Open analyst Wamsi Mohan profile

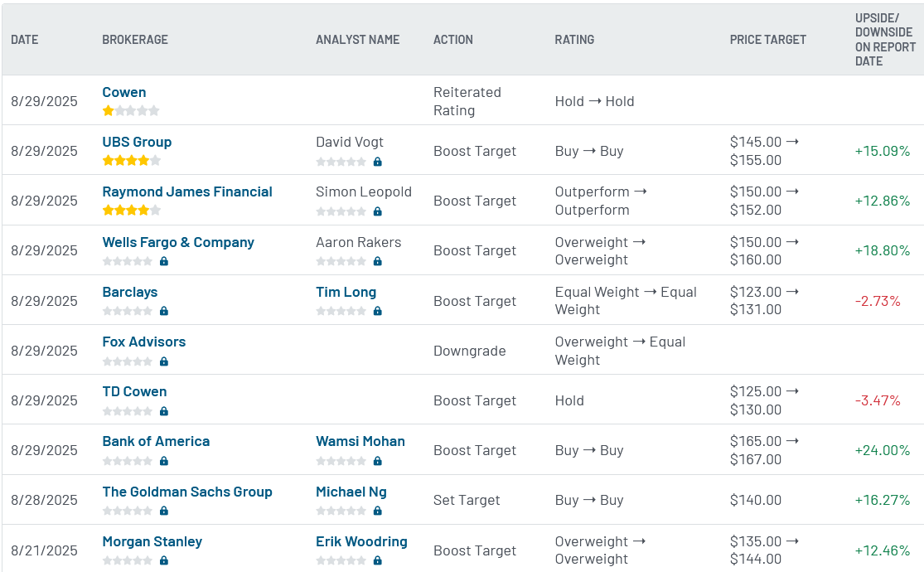(360, 441)
